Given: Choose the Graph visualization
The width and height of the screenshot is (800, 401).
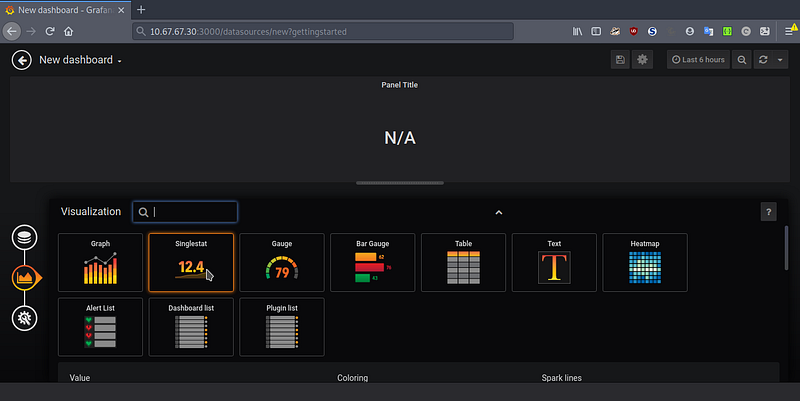Looking at the screenshot, I should [101, 263].
